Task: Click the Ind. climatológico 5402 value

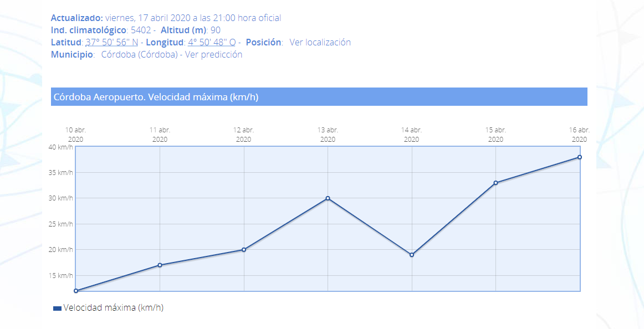Action: [141, 30]
